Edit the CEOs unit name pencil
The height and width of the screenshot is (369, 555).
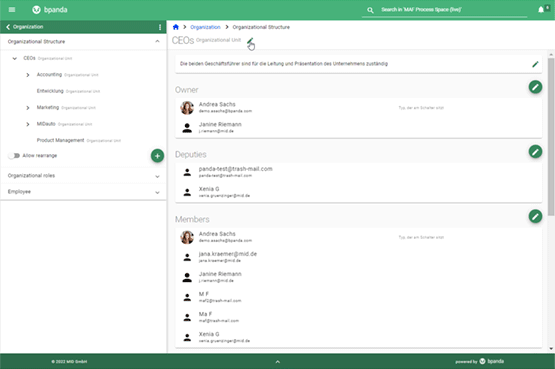(x=250, y=40)
